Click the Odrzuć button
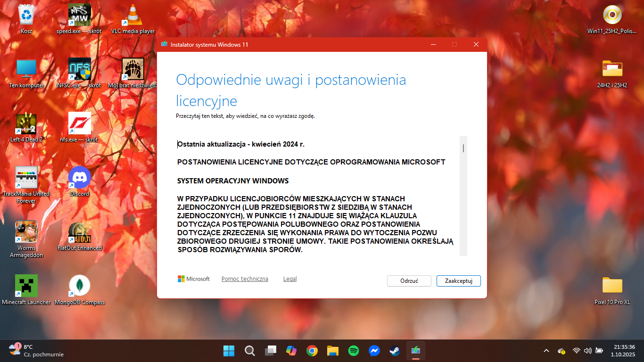The width and height of the screenshot is (644, 362). (x=409, y=281)
